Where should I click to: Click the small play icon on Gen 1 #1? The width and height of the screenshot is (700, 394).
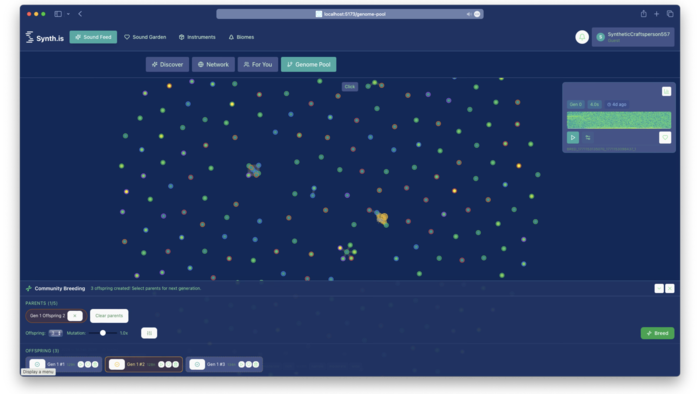(x=81, y=364)
